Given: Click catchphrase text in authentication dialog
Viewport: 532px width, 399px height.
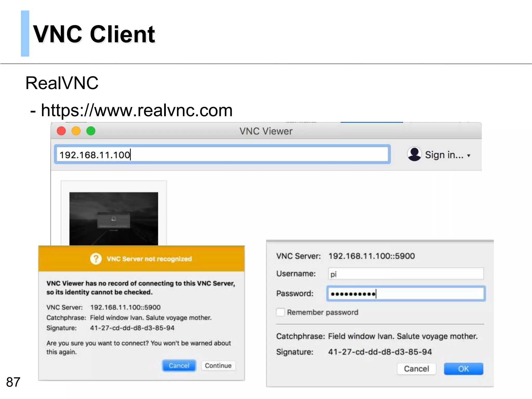Looking at the screenshot, I should pos(403,336).
